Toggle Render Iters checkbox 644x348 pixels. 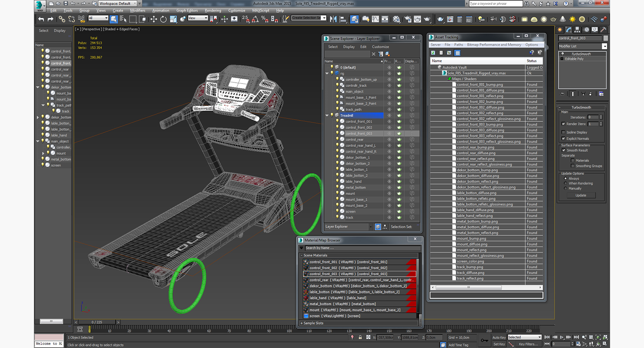point(563,124)
